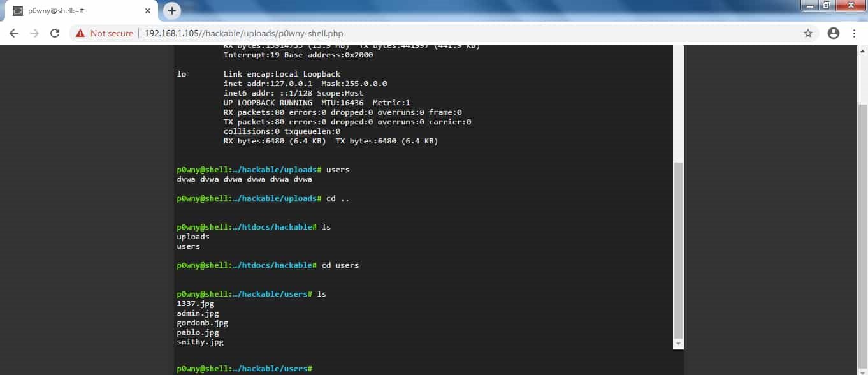Close the p0wny@shell tab
Viewport: 868px width, 375px height.
click(148, 11)
